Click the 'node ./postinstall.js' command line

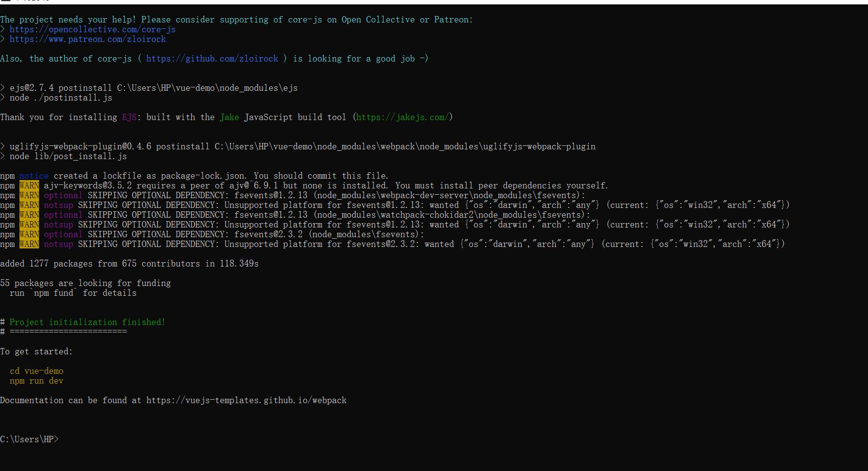[56, 98]
